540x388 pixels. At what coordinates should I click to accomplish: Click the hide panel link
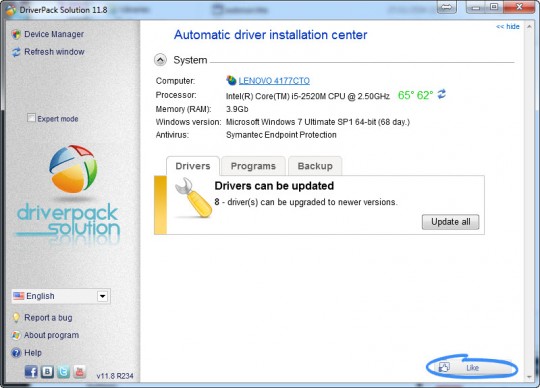(508, 27)
